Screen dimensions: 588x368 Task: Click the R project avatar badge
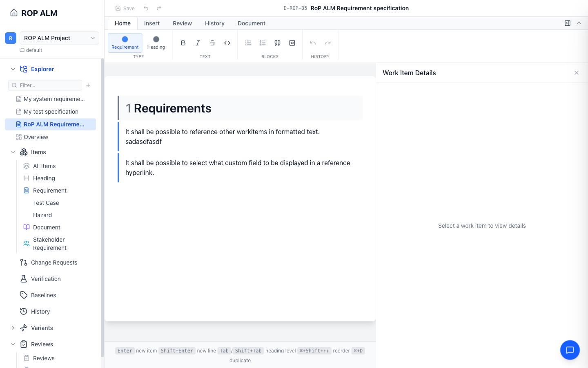tap(11, 38)
